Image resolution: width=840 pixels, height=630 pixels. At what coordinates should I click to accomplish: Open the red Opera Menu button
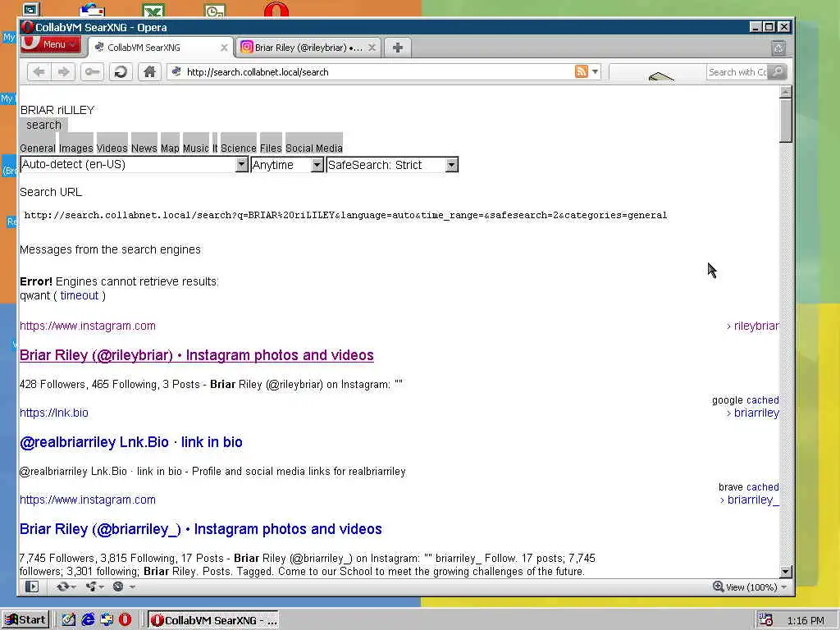(x=51, y=44)
